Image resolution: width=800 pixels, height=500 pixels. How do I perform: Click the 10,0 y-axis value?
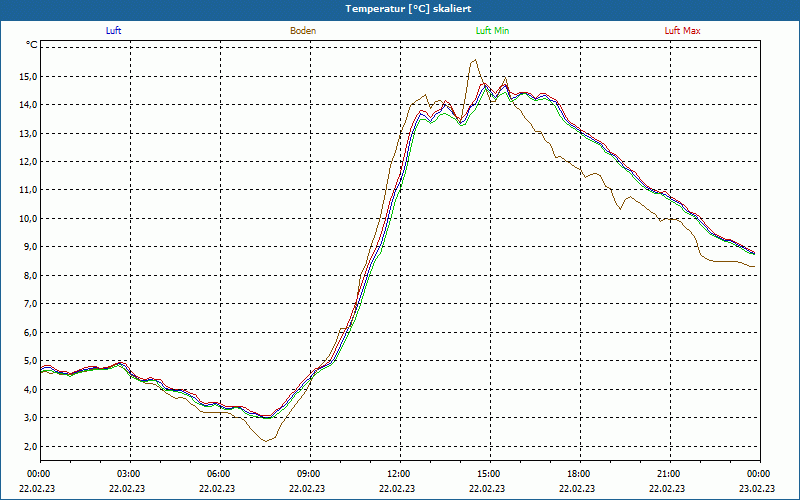29,218
